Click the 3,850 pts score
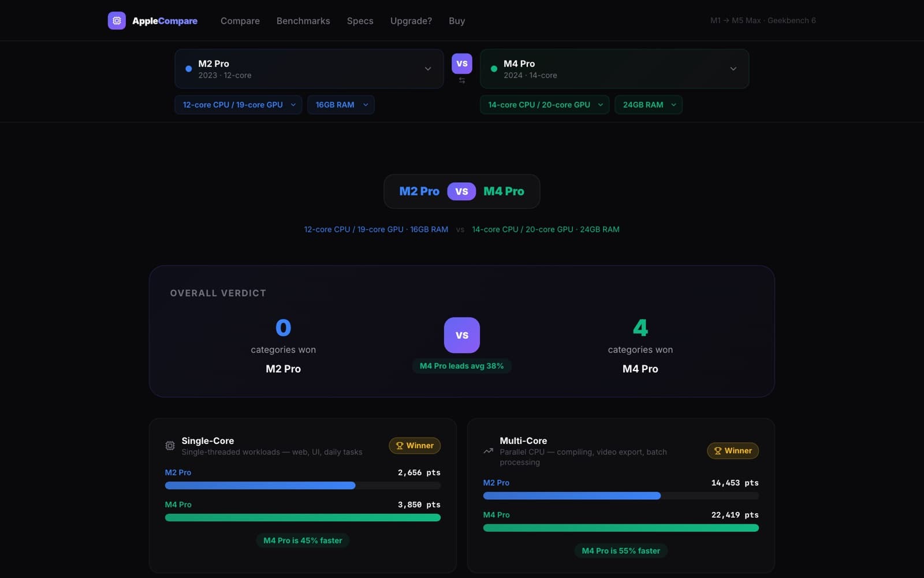The height and width of the screenshot is (578, 924). pos(419,505)
